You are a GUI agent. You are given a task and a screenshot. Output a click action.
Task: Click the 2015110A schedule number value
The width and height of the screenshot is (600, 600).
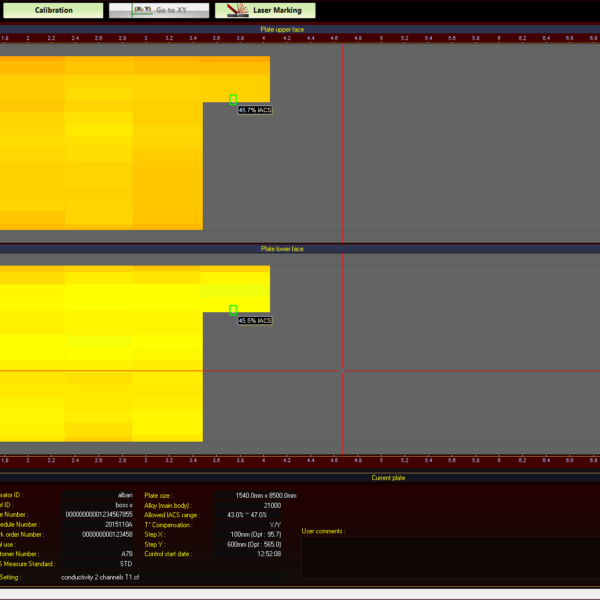[x=97, y=525]
